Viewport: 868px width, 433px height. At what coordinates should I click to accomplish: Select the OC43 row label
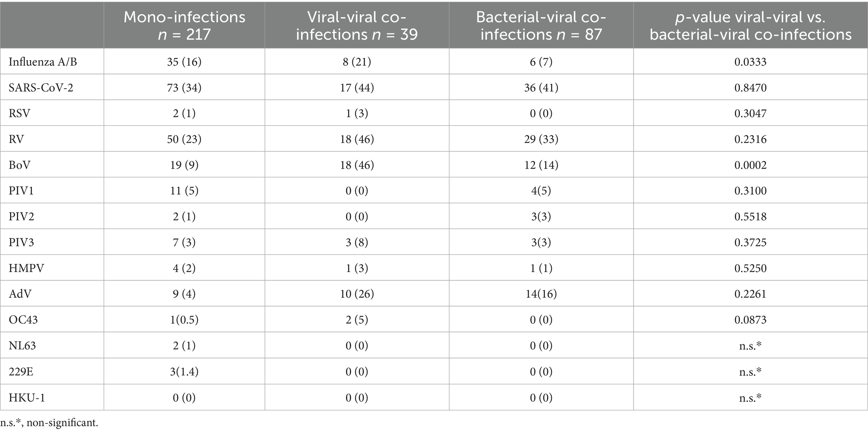(23, 320)
